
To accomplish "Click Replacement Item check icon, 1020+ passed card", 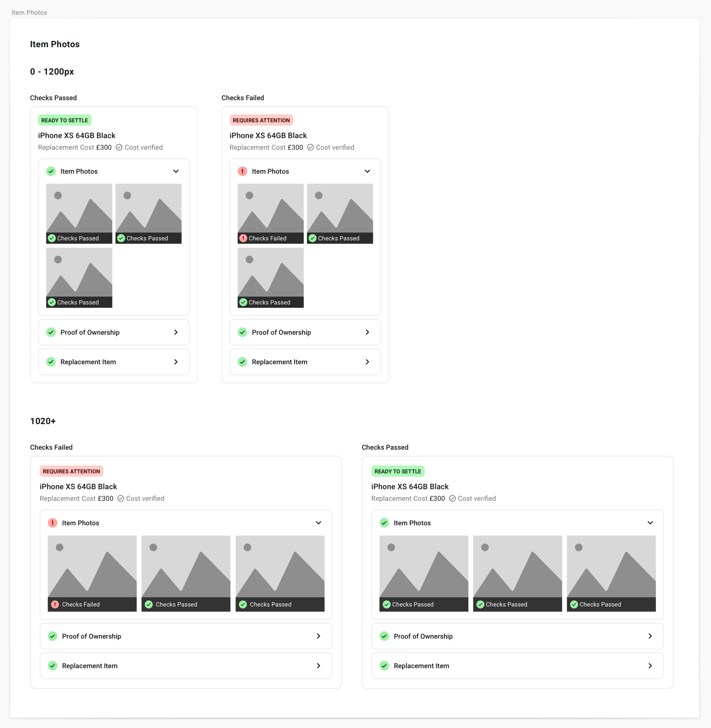I will (384, 666).
